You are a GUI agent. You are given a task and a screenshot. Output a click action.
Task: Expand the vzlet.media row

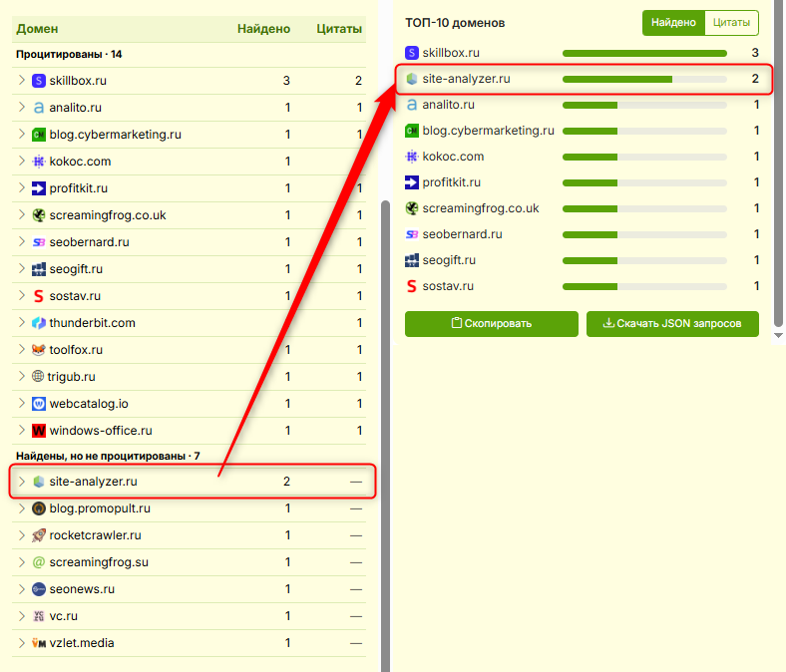tap(22, 642)
